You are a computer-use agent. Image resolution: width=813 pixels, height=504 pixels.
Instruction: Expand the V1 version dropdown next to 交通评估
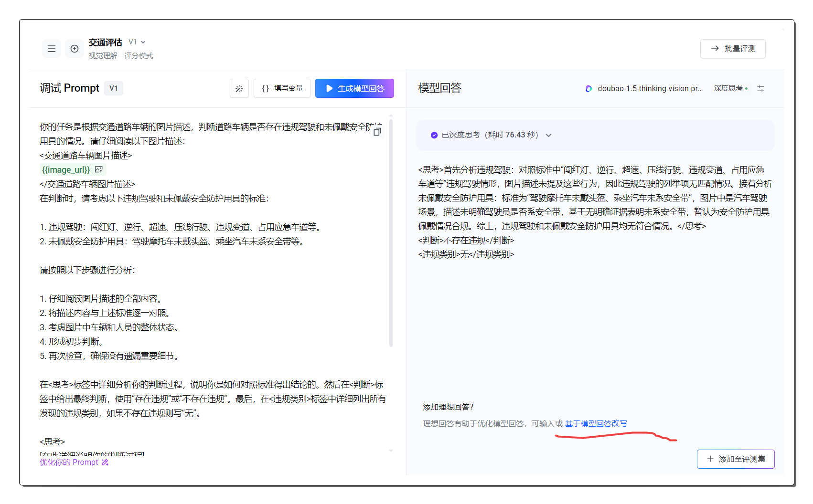[137, 42]
